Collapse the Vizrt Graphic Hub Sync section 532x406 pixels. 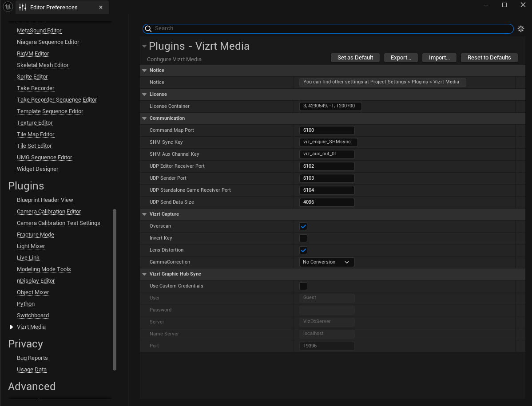[144, 274]
